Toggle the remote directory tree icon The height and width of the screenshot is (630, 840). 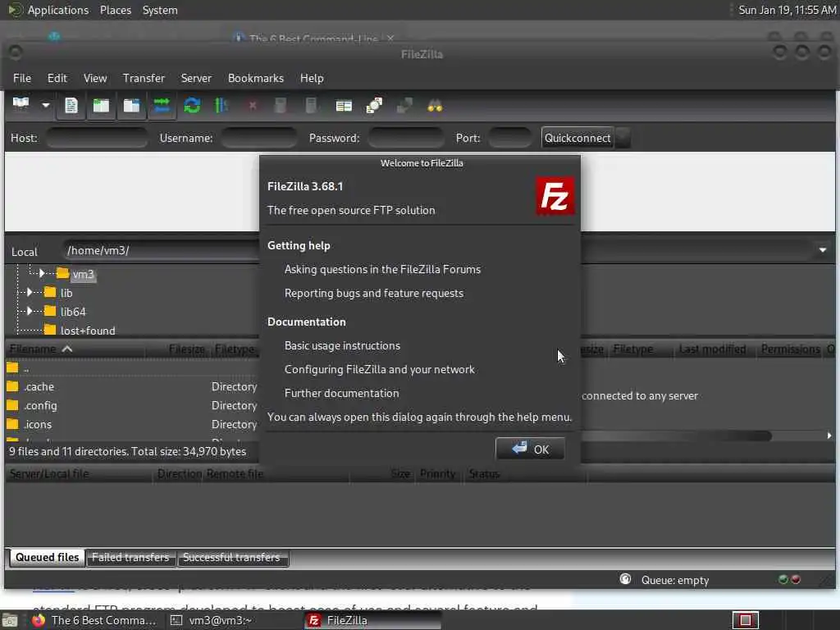(131, 106)
